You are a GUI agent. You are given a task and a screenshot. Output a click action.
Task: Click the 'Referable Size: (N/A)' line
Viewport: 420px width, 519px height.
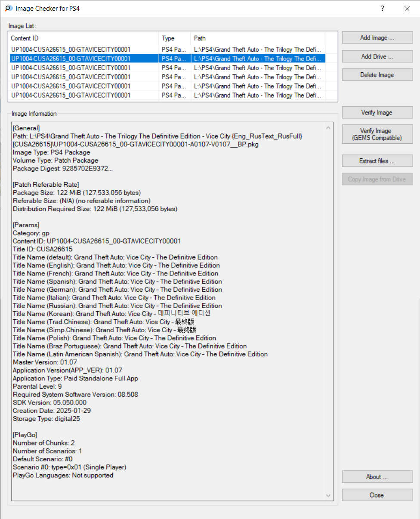tap(82, 201)
